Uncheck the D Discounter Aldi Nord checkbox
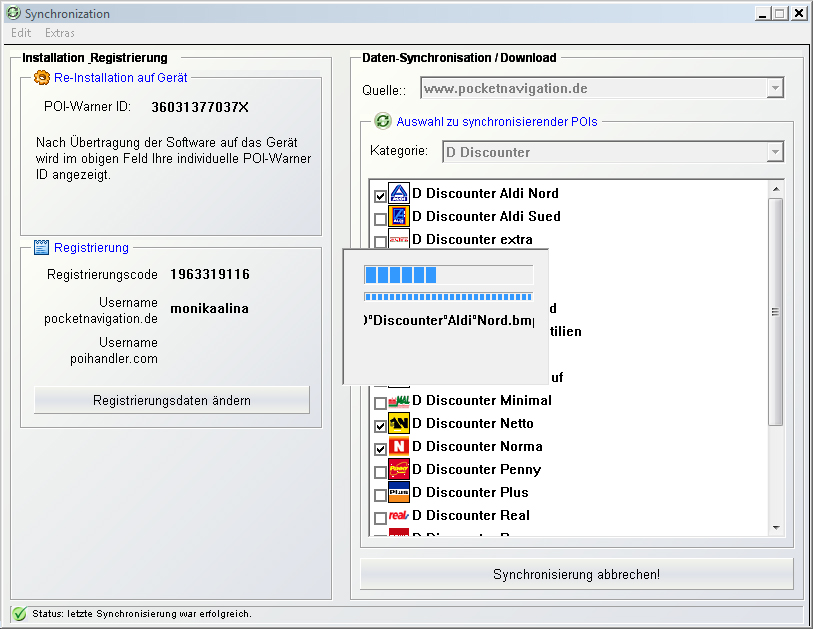 coord(380,196)
